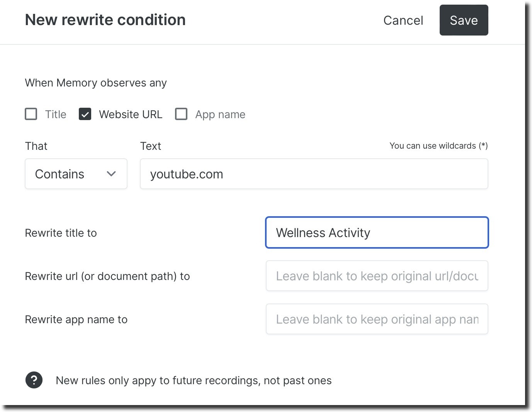532x412 pixels.
Task: Click the Website URL checkbox label
Action: pos(130,114)
